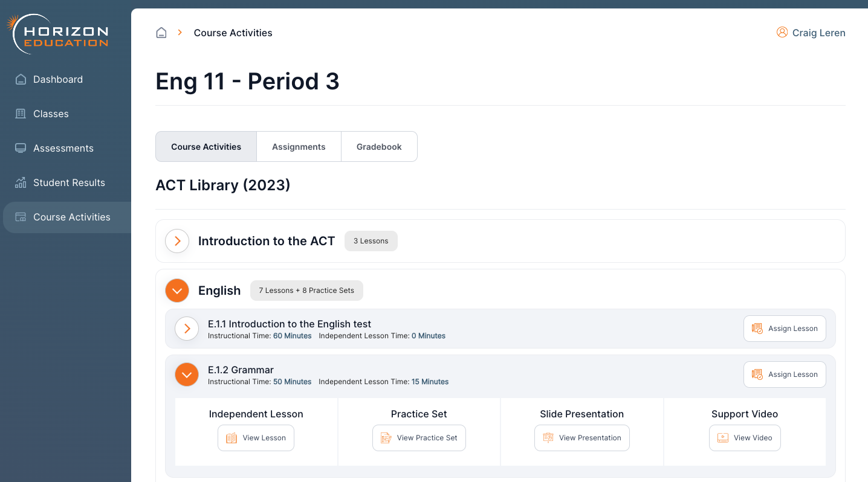Expand E.1.1 Introduction to the English test
Viewport: 868px width, 482px height.
coord(187,329)
